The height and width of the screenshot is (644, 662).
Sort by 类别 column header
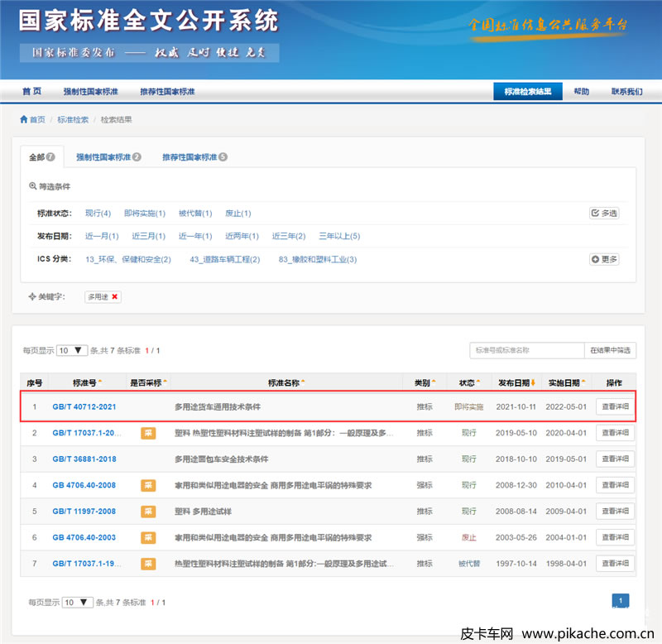pos(425,383)
